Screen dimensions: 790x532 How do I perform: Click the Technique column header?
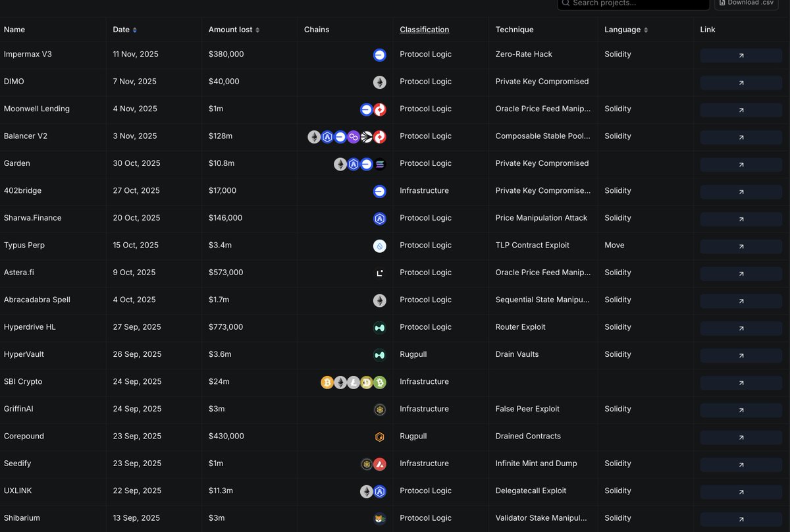514,30
